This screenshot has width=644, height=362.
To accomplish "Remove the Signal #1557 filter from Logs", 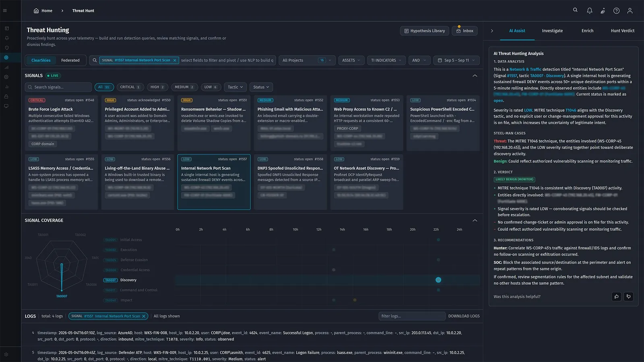I will pos(144,316).
